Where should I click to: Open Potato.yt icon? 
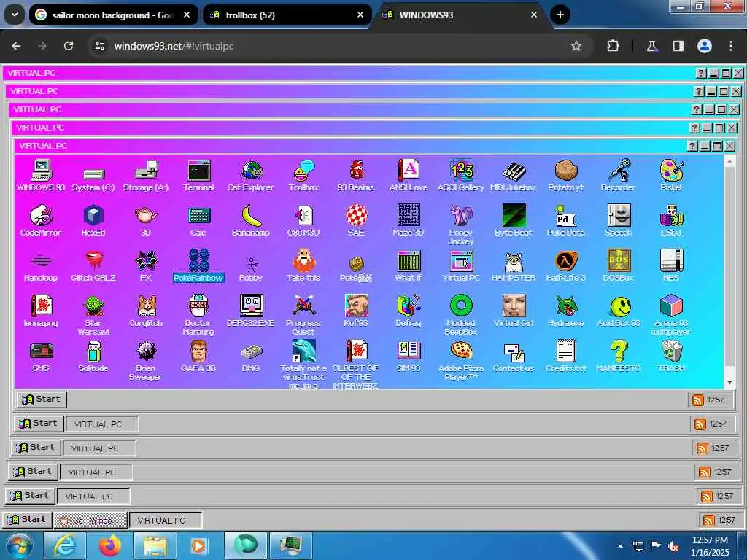pyautogui.click(x=566, y=175)
